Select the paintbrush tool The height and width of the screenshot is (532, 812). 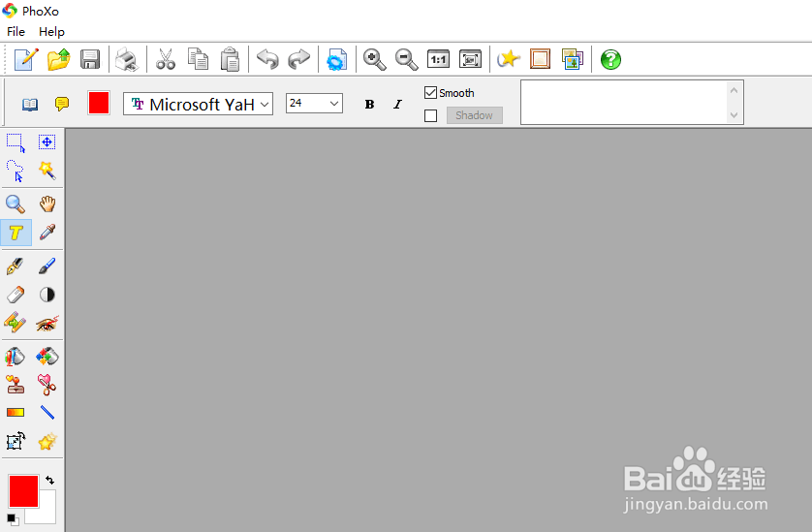click(47, 266)
